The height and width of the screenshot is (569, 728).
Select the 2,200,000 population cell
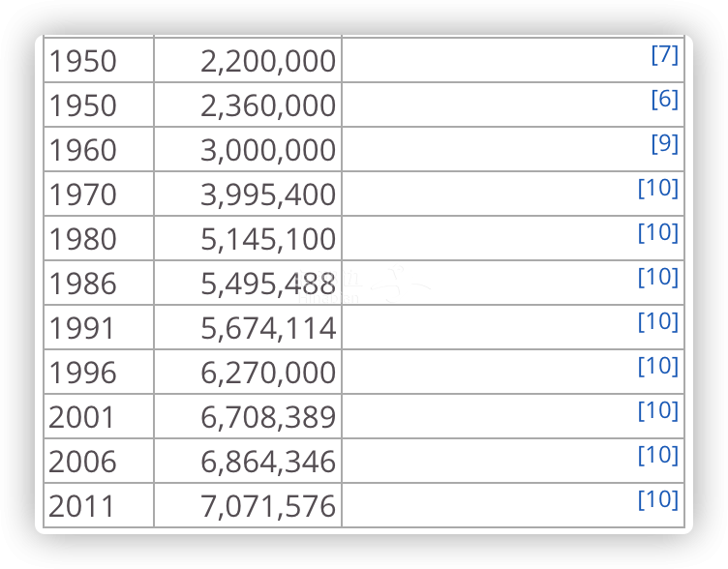coord(248,60)
